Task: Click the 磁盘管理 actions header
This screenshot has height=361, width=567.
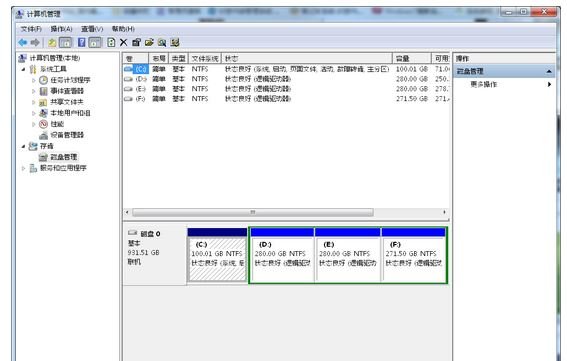Action: pyautogui.click(x=504, y=71)
